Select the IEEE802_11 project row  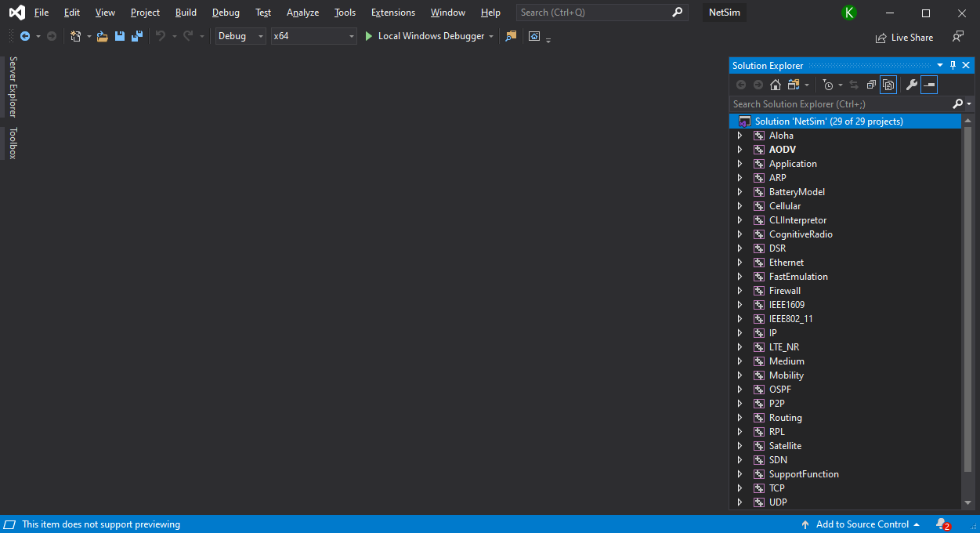coord(845,319)
